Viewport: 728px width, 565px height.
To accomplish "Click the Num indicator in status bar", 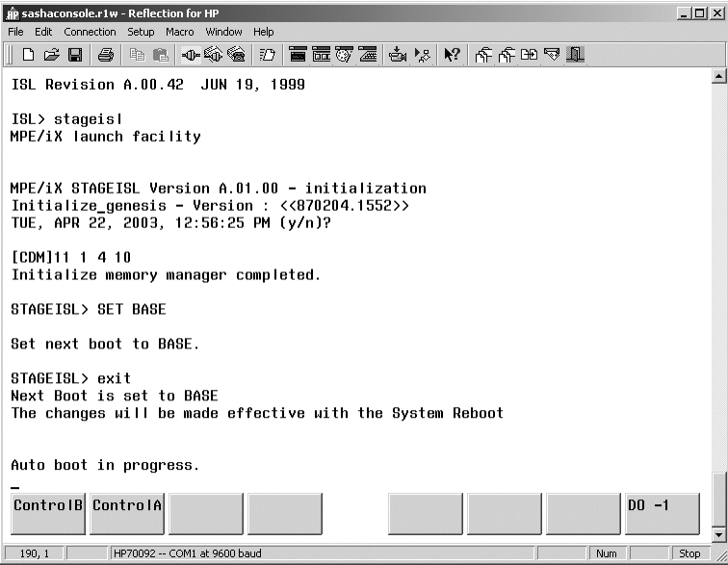I will tap(607, 553).
